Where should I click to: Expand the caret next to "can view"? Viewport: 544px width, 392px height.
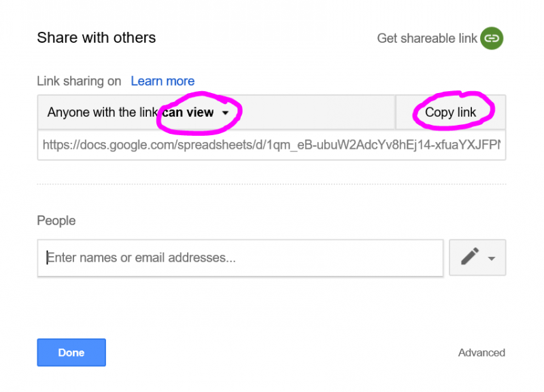point(225,113)
